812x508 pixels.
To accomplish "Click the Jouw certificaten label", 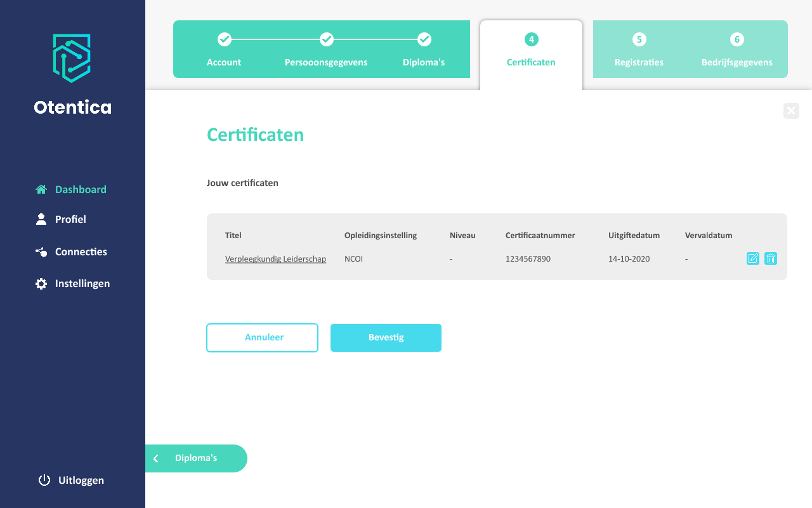I will point(242,183).
